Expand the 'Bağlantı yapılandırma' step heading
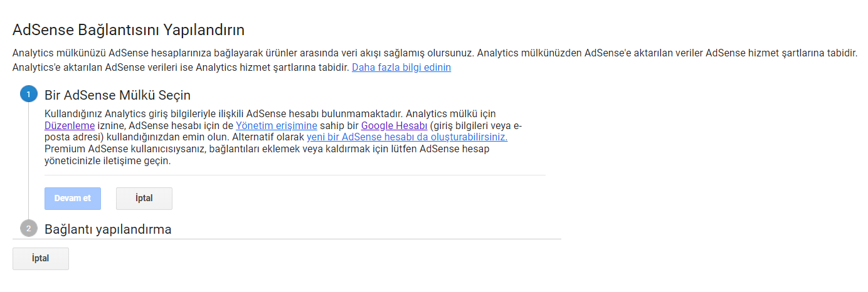The height and width of the screenshot is (292, 868). pyautogui.click(x=108, y=229)
